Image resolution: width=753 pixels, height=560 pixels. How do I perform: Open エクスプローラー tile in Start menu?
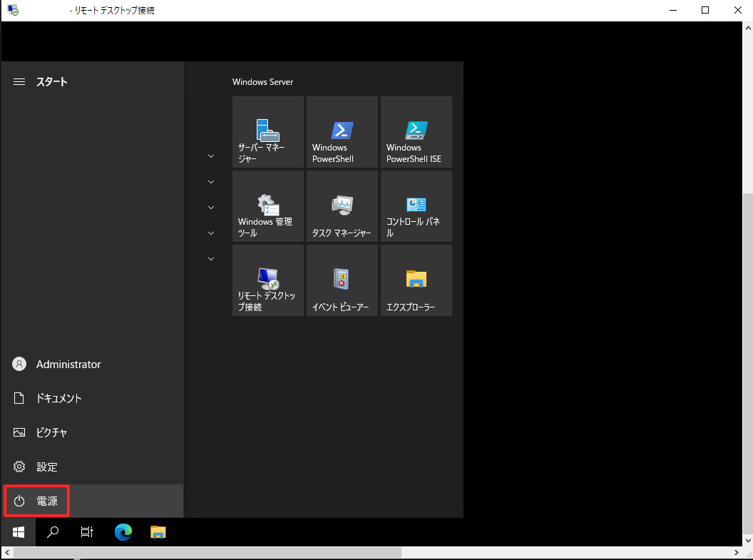[x=416, y=280]
